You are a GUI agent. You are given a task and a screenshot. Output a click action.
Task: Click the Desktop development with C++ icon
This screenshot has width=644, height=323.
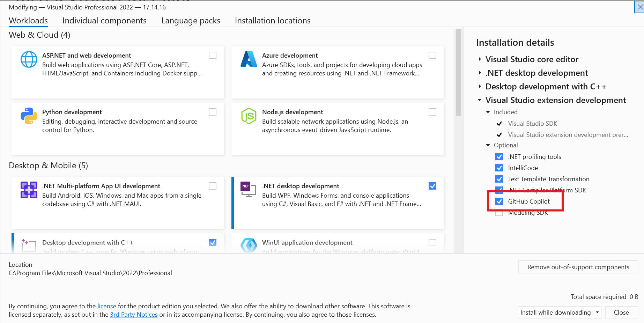click(29, 245)
